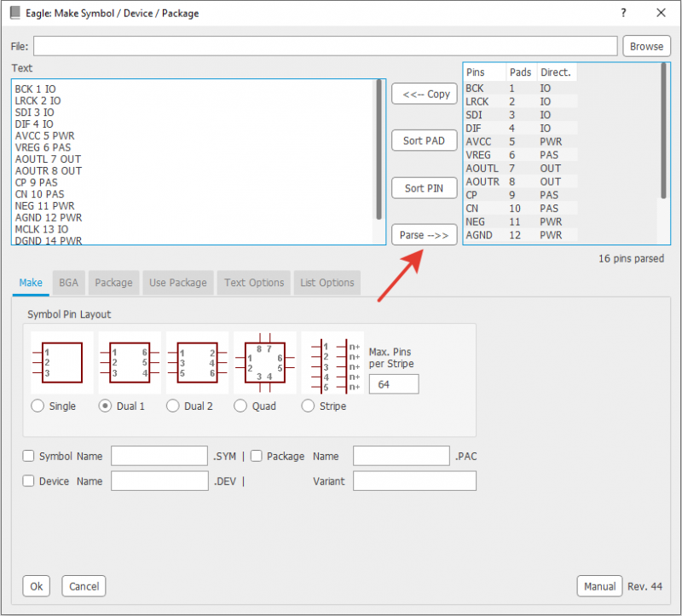
Task: Open the Manual button
Action: pyautogui.click(x=599, y=586)
